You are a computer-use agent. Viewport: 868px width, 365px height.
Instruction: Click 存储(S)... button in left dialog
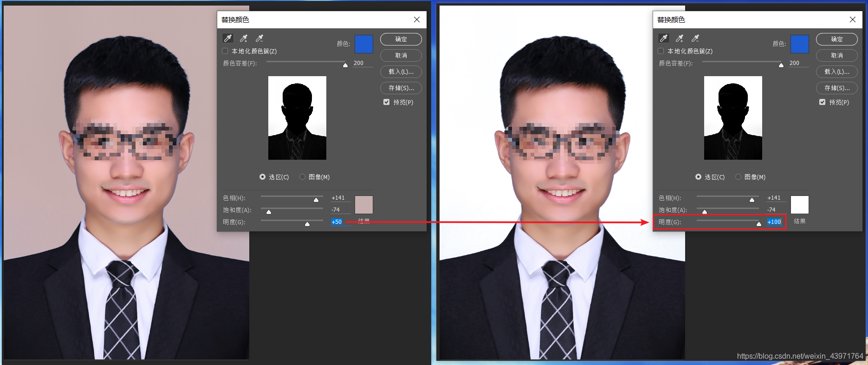401,88
